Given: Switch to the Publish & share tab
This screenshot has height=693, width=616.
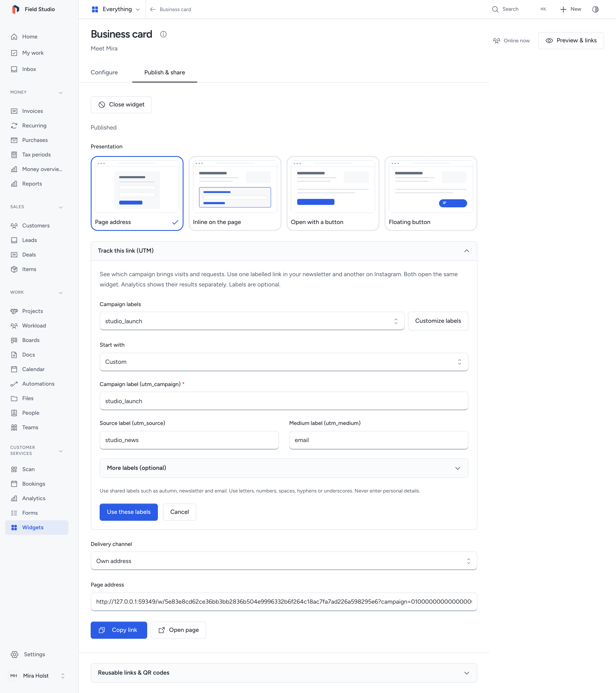Looking at the screenshot, I should pos(164,72).
